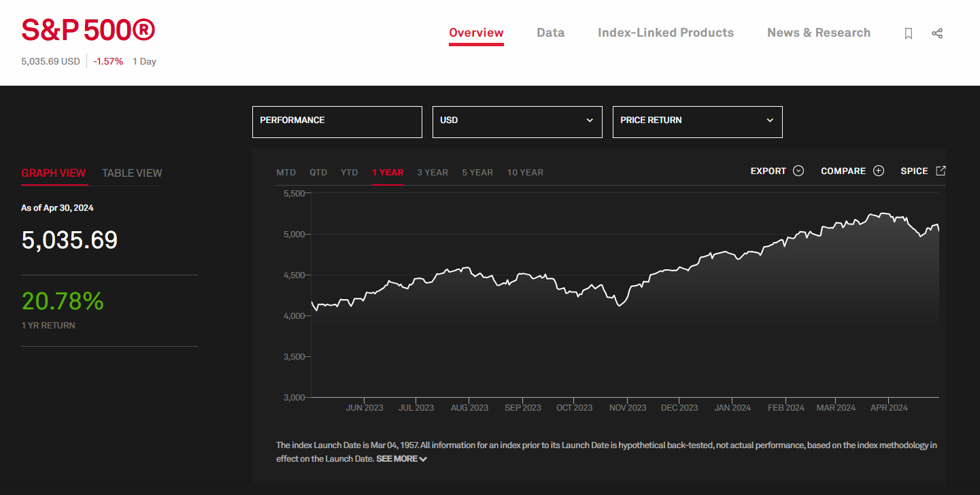Click the -1.57% daily change
This screenshot has width=980, height=495.
click(108, 62)
